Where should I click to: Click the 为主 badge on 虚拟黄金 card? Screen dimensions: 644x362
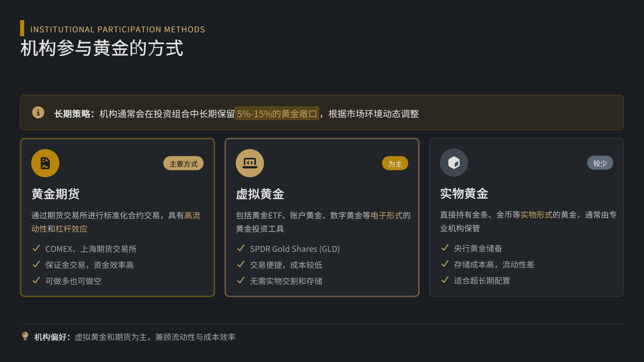(395, 164)
